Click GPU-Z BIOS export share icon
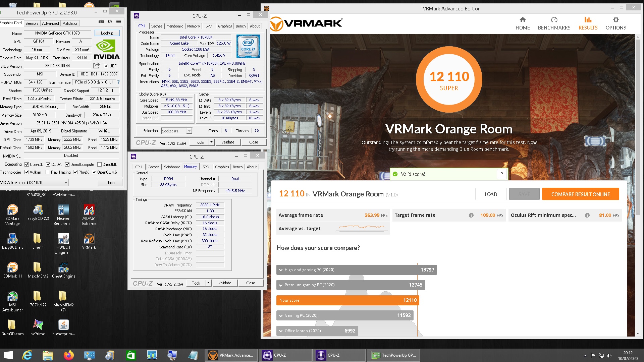Image resolution: width=644 pixels, height=362 pixels. (x=97, y=66)
